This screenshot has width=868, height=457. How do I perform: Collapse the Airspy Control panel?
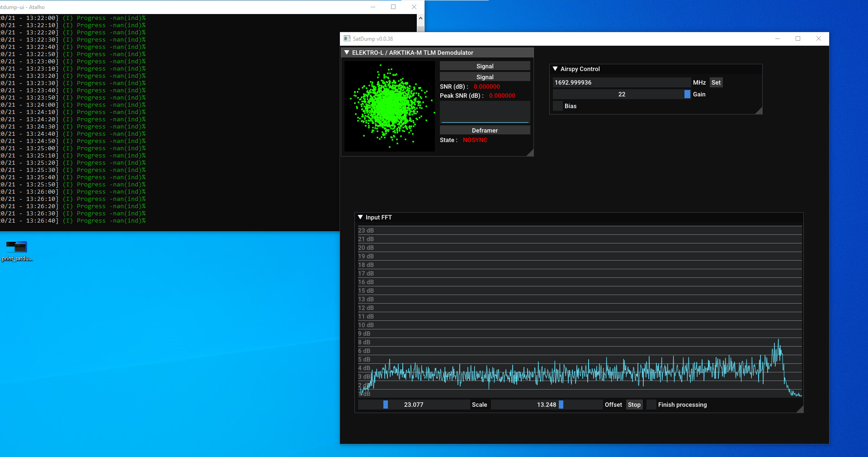555,69
